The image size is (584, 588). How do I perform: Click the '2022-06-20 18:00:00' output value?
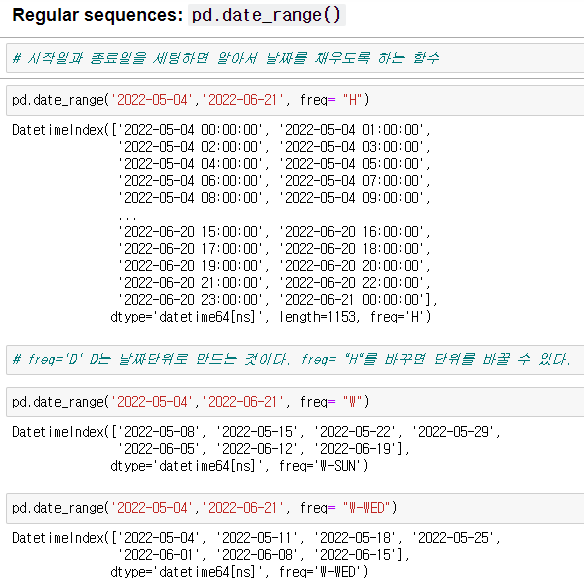coord(352,249)
